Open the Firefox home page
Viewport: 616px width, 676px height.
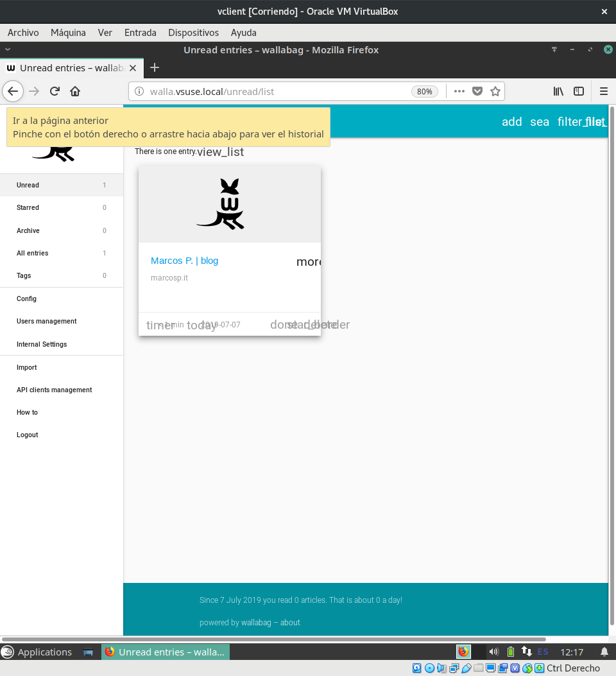(75, 91)
